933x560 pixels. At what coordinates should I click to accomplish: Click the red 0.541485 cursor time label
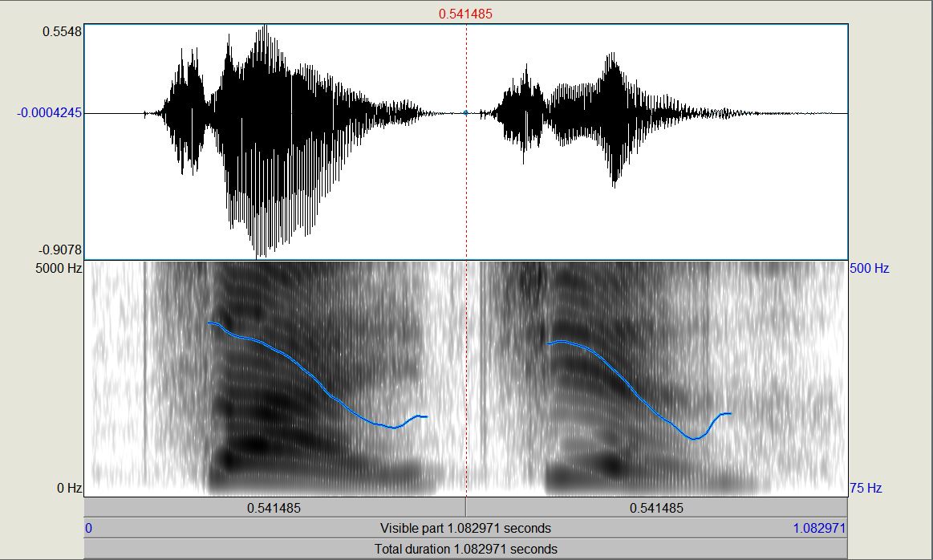(x=465, y=14)
